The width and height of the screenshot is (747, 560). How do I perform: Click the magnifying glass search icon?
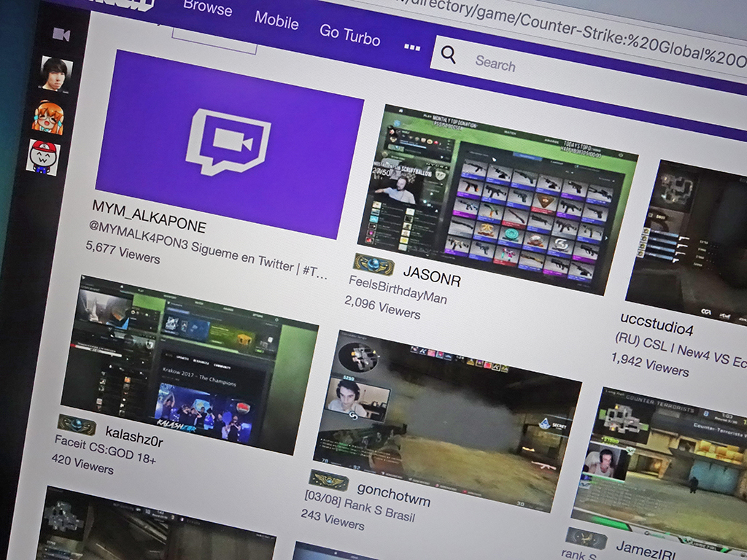[x=449, y=54]
